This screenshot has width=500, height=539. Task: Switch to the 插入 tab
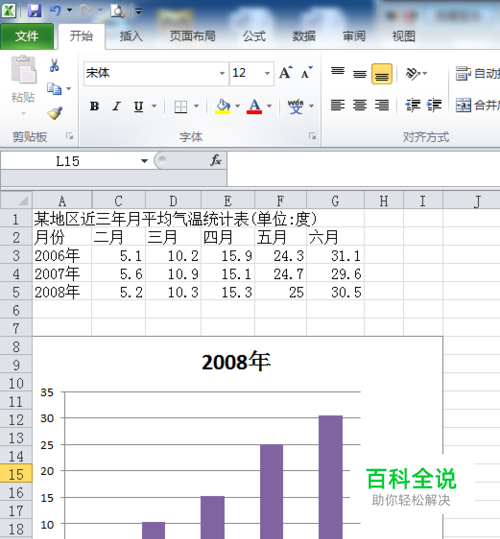(131, 36)
